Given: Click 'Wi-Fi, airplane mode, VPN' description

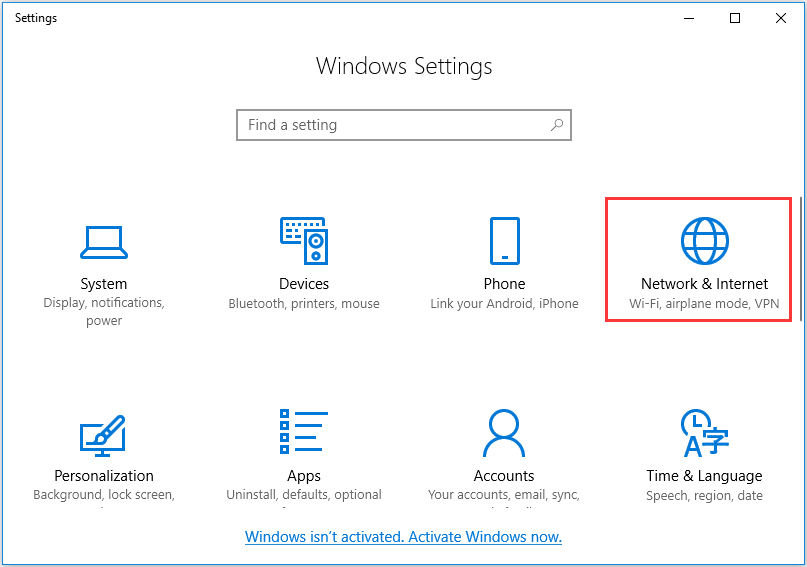Looking at the screenshot, I should [x=705, y=304].
